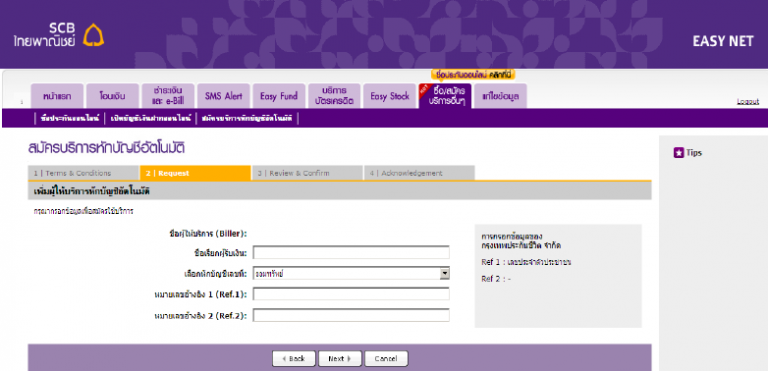Viewport: 768px width, 371px height.
Task: Click the EASY NET header text
Action: [723, 42]
